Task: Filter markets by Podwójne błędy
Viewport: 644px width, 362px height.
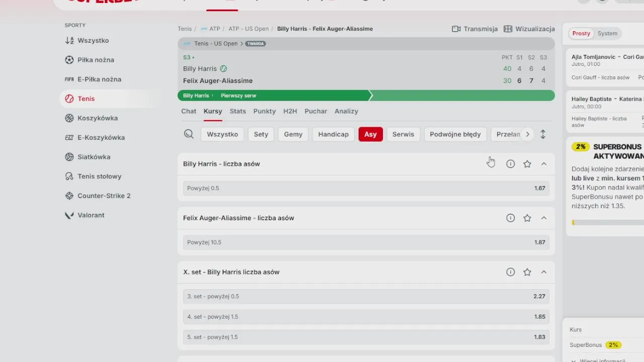Action: pos(455,134)
